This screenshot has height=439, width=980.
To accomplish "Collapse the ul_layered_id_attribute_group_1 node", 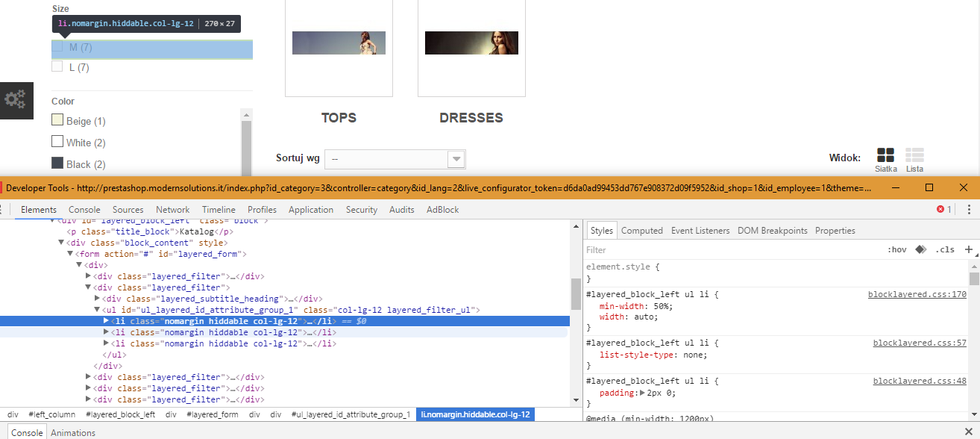I will click(x=97, y=310).
